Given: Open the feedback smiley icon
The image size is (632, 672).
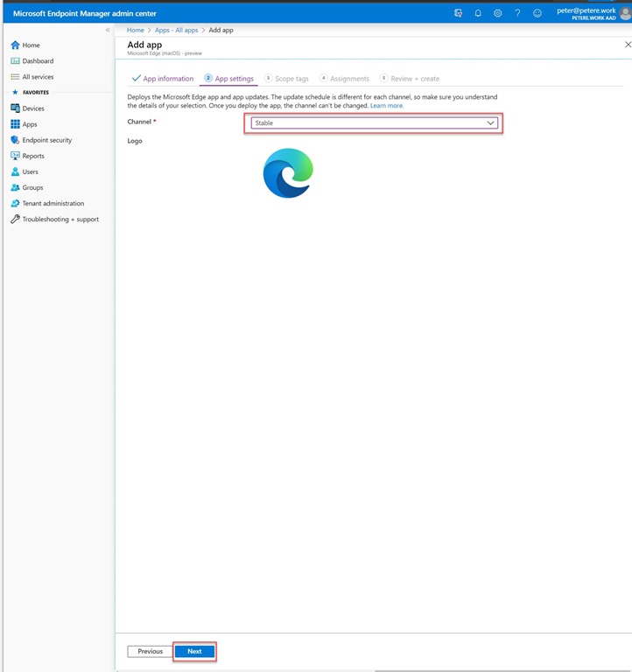Looking at the screenshot, I should (x=537, y=13).
